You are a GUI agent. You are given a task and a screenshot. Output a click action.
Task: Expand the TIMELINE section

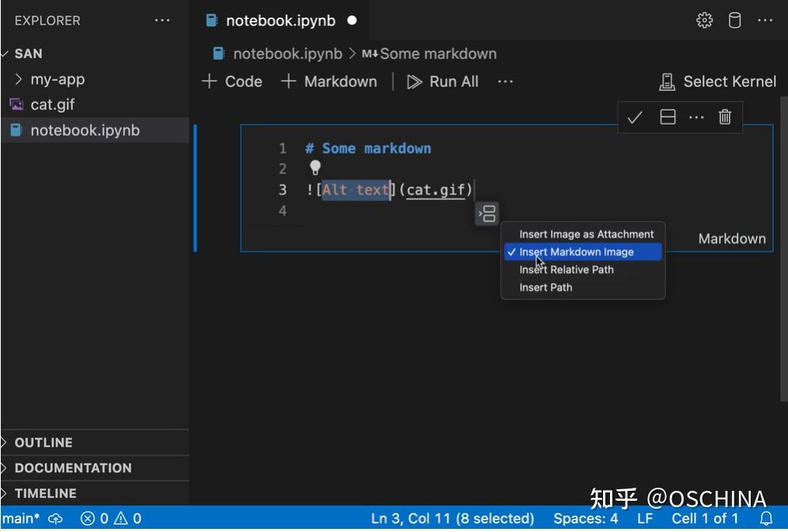[47, 493]
